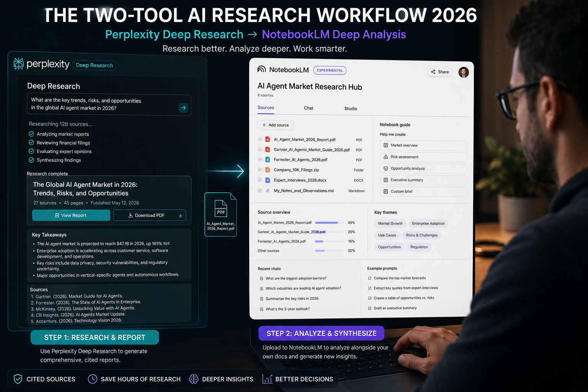The height and width of the screenshot is (392, 588).
Task: Toggle the Expert_Interviews_2026.docx checkbox
Action: [x=260, y=180]
